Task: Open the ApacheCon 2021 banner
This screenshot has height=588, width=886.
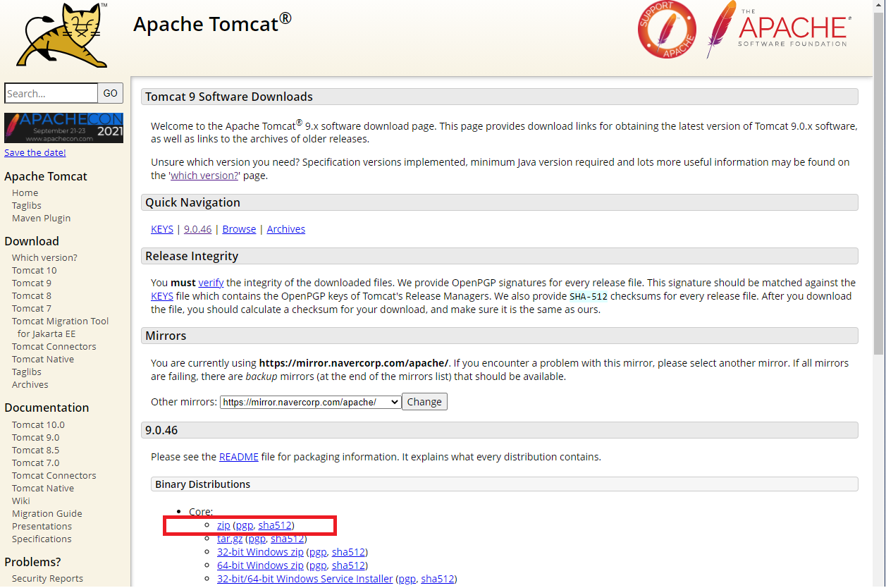Action: [63, 128]
